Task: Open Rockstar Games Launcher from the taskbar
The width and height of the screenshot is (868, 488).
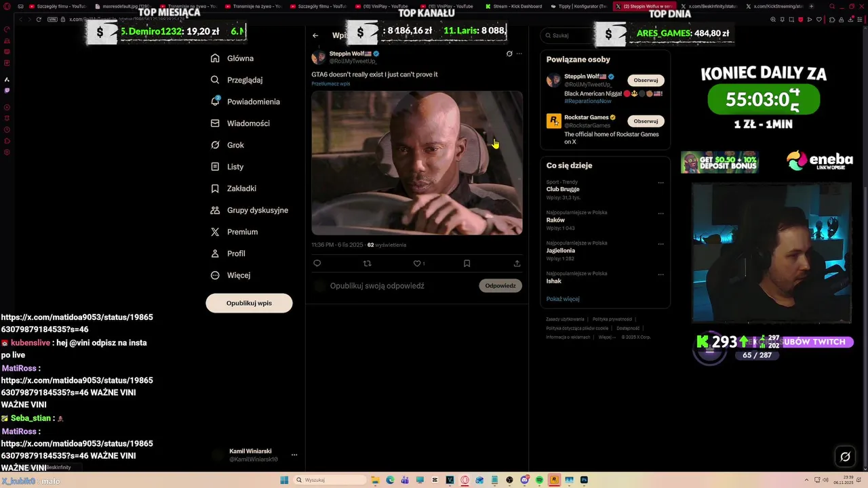Action: [x=554, y=480]
